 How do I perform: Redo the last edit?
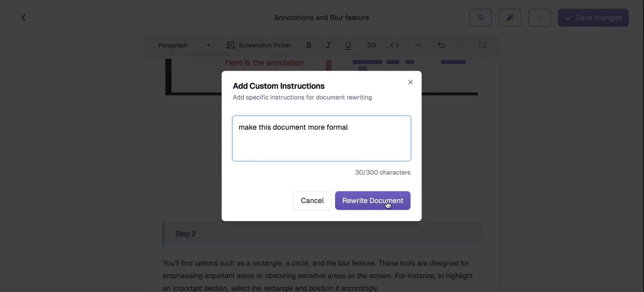pos(461,45)
